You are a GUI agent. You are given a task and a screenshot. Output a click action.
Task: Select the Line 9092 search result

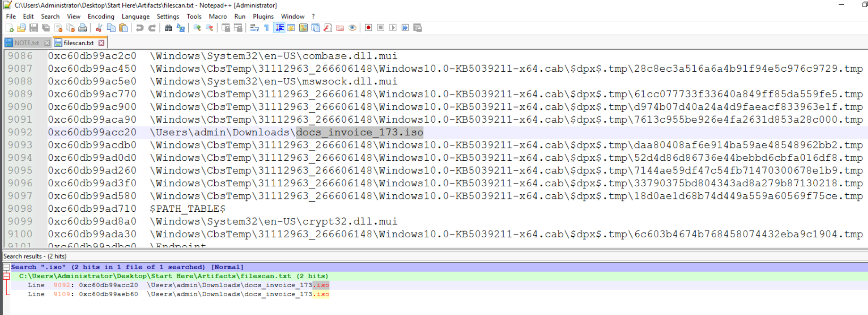pyautogui.click(x=178, y=285)
